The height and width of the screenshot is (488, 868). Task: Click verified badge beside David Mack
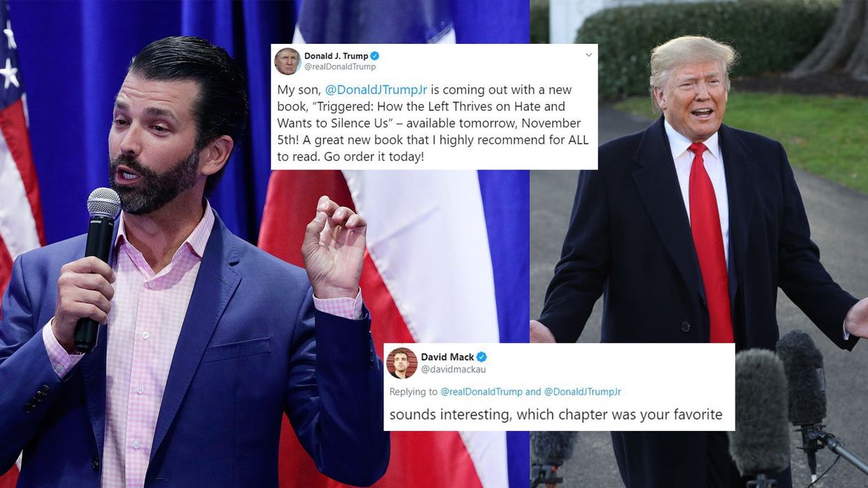482,357
